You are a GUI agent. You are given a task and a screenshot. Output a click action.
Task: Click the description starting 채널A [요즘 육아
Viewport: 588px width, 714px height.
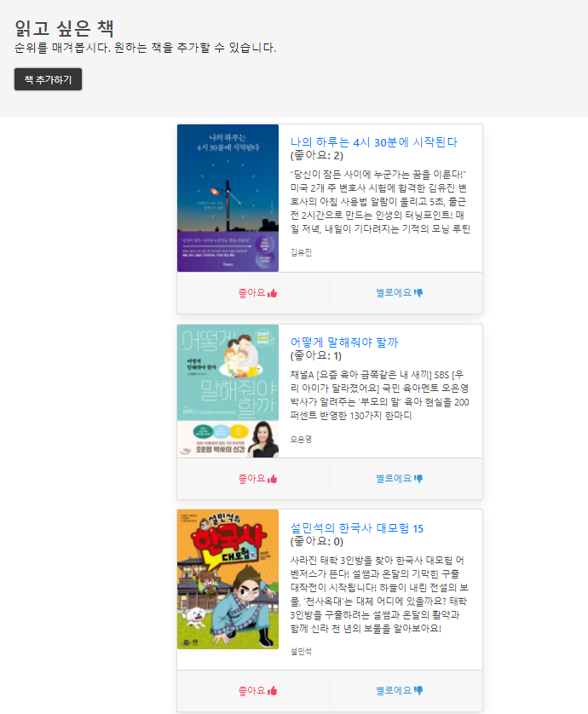tap(380, 394)
